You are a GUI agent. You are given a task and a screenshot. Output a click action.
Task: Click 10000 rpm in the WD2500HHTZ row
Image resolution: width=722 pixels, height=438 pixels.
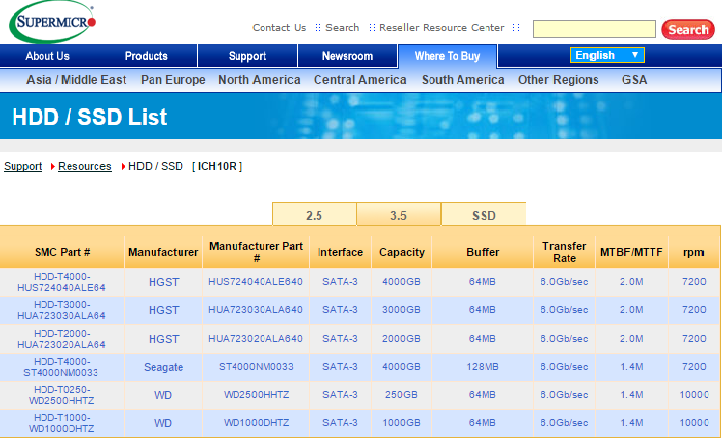694,395
